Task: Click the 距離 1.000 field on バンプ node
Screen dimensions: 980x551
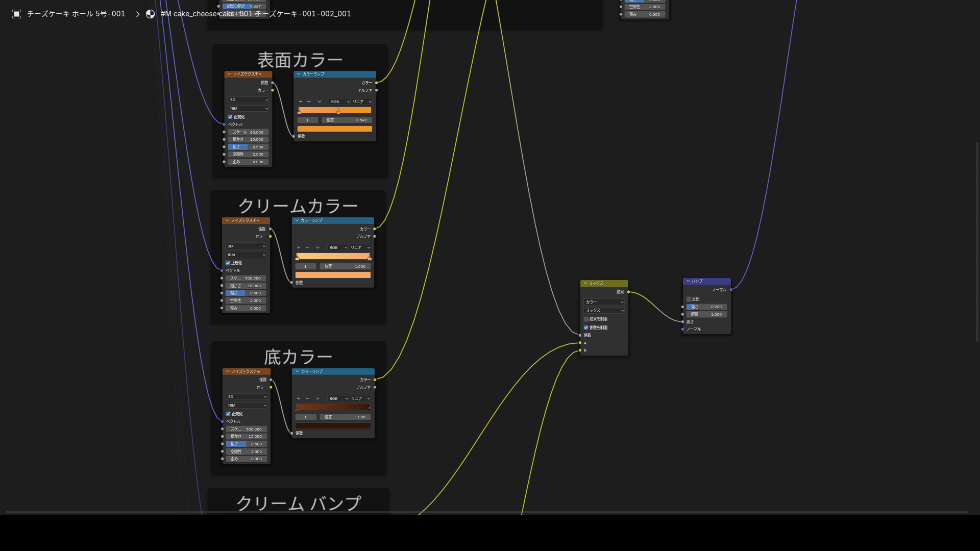Action: [707, 314]
